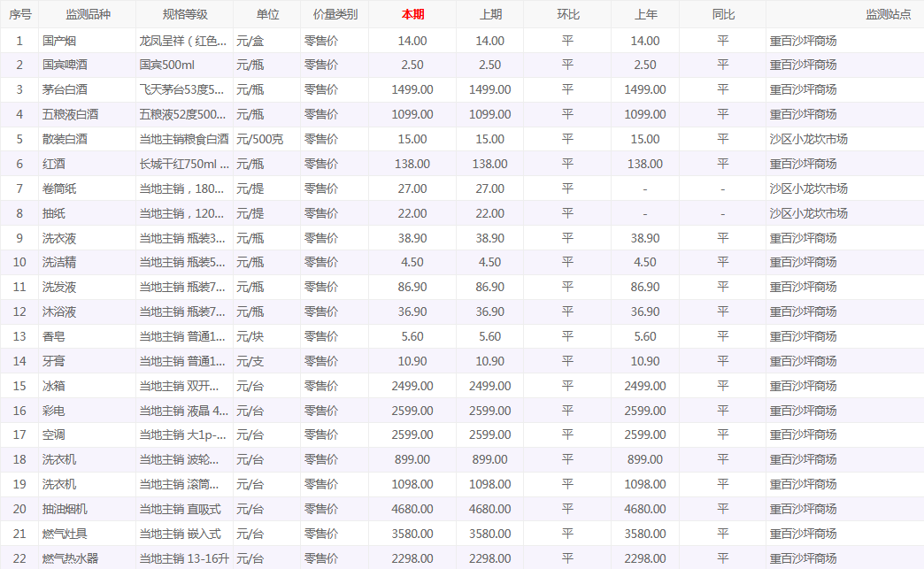
Task: Select the 燃气灶具 cell
Action: 65,534
